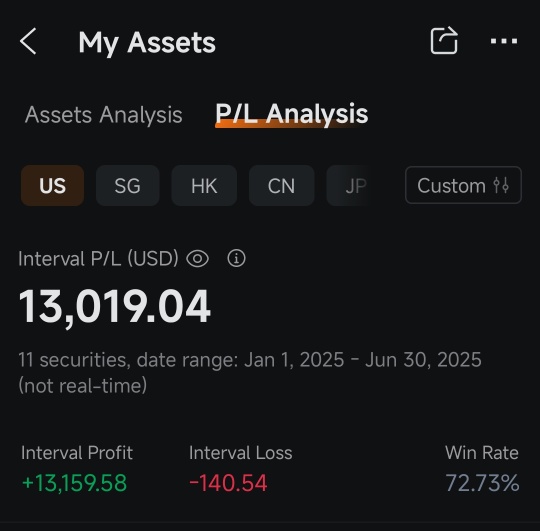Click the filter sliders icon in Custom

501,185
